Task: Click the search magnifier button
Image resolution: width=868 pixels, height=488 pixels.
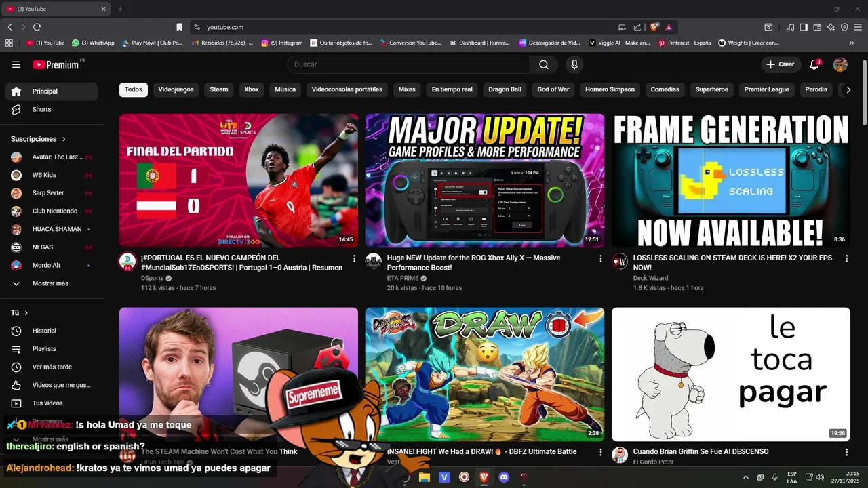Action: coord(544,64)
